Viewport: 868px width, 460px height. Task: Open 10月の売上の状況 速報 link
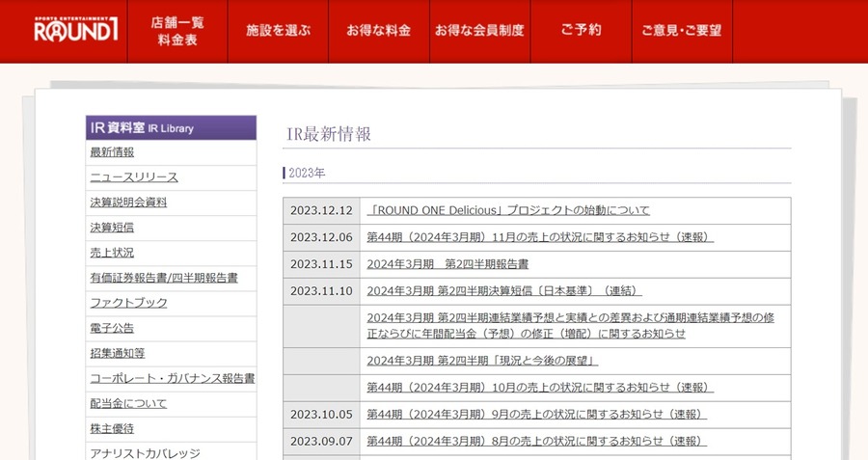[540, 388]
